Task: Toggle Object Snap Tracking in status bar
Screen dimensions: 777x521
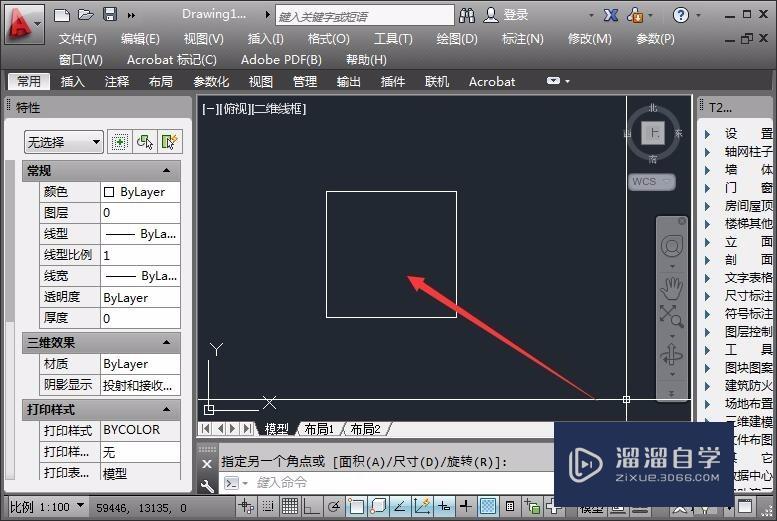Action: point(399,506)
